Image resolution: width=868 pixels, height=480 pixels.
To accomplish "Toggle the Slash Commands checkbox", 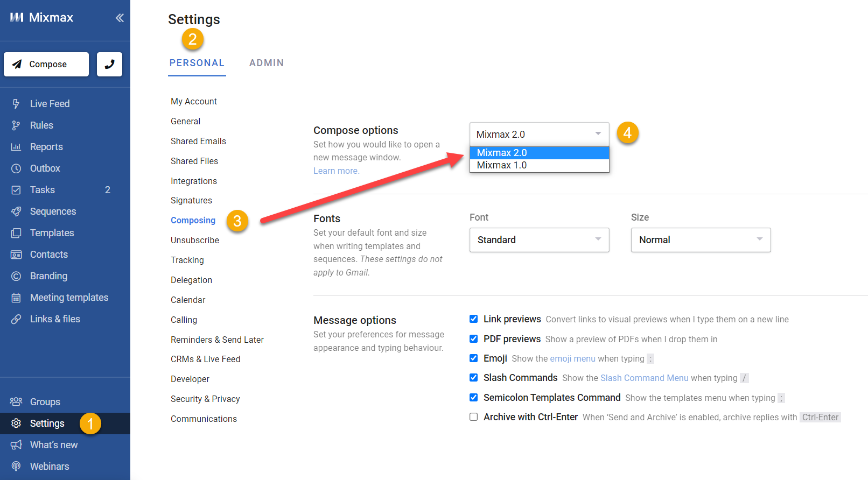I will [474, 378].
